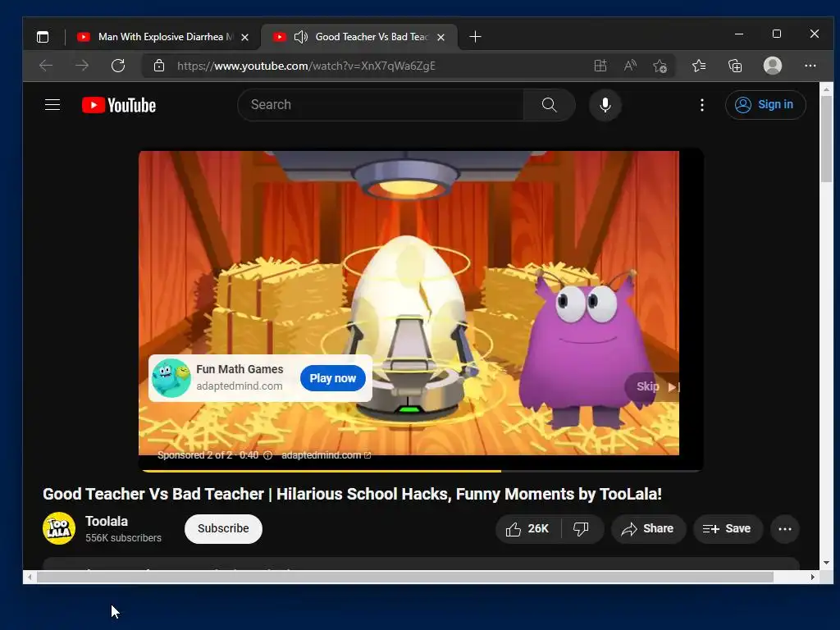
Task: Click the horizontal scrollbar thumb
Action: point(404,577)
